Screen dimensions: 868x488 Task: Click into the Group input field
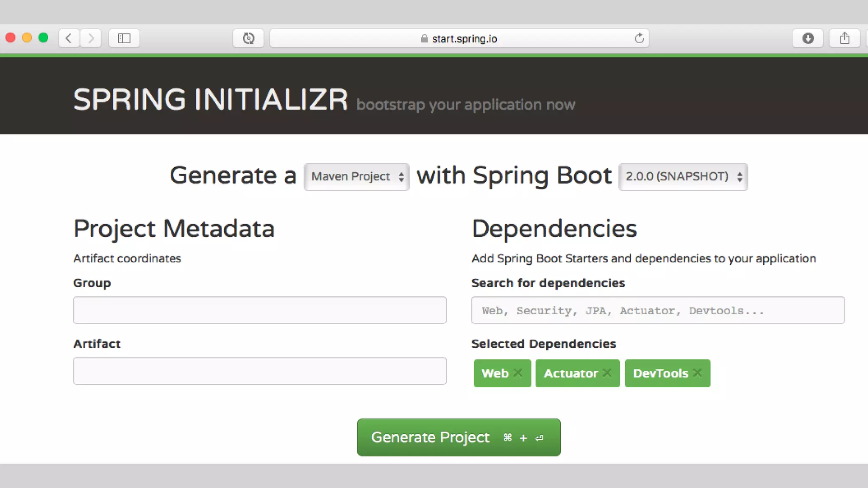(x=259, y=310)
